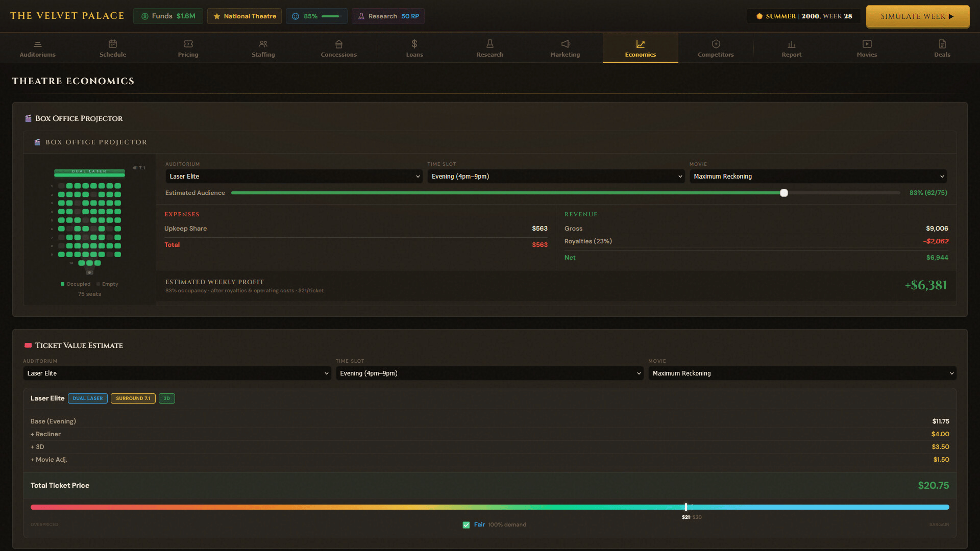Toggle the Fair demand checkbox
The image size is (980, 551).
point(466,525)
